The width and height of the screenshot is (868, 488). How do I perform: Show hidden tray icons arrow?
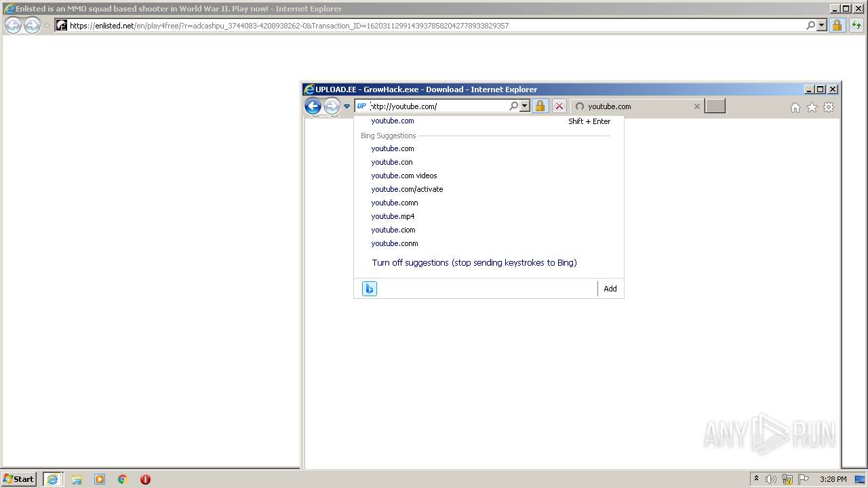tap(756, 479)
